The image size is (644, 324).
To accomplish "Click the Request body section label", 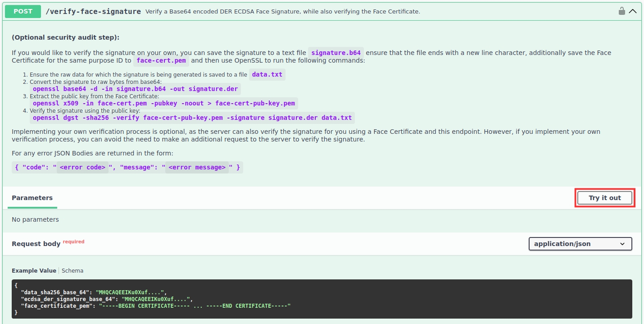I will [36, 244].
